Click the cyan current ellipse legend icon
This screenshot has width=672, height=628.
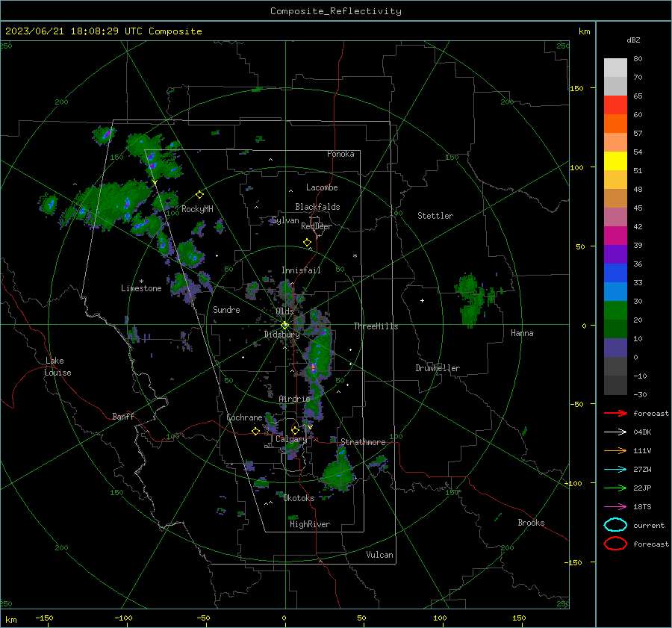(615, 525)
